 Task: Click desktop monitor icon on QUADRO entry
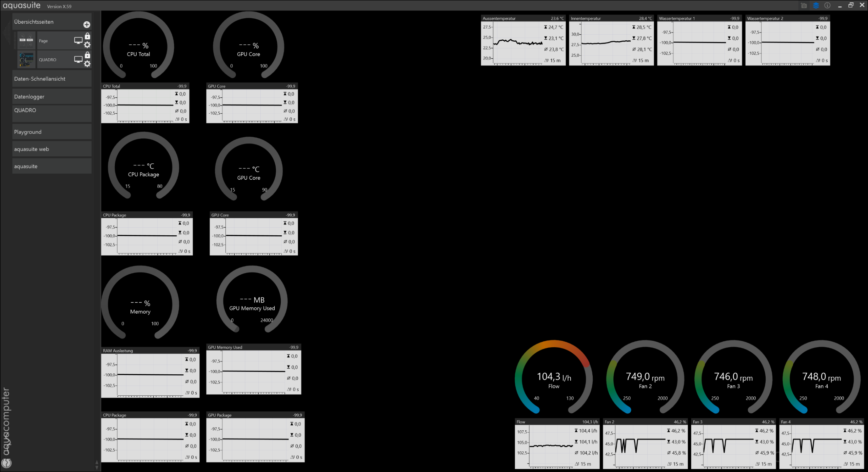coord(78,59)
